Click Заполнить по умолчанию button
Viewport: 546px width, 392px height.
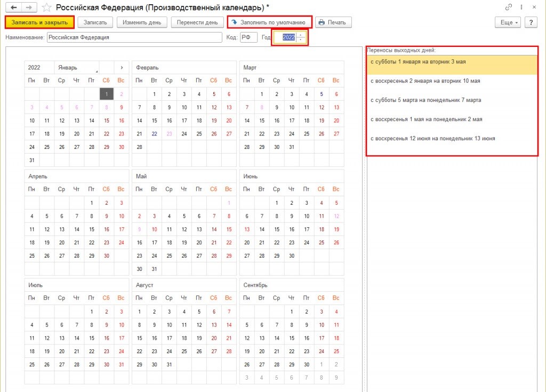coord(269,22)
